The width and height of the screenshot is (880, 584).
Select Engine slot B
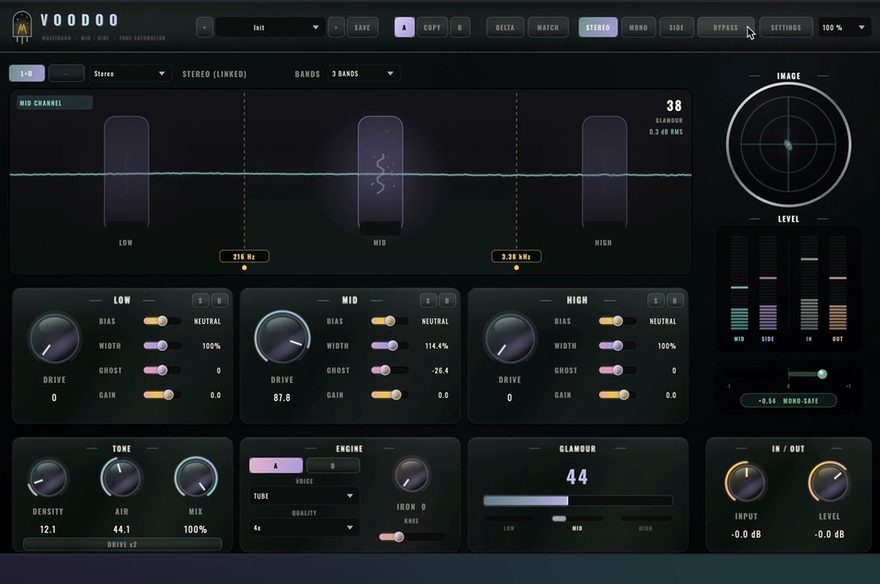pos(333,466)
